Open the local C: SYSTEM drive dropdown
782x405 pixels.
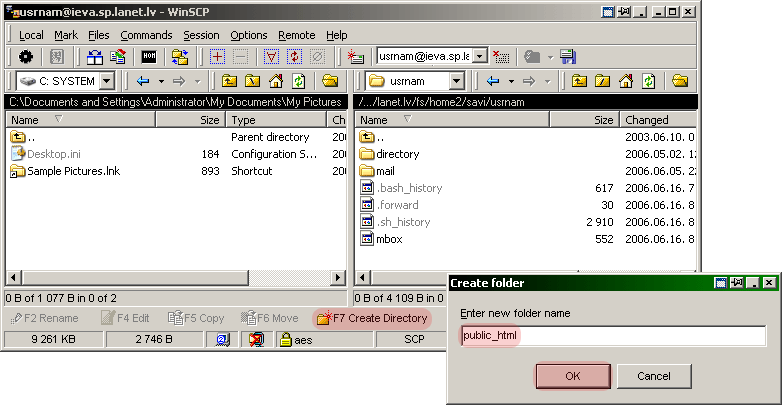click(x=106, y=81)
